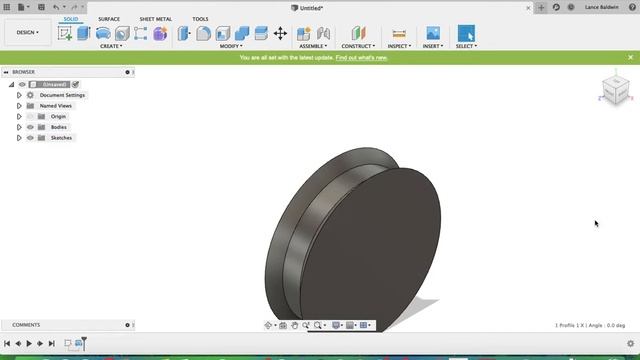Open the Grid and Snaps dropdown
The width and height of the screenshot is (640, 360).
tap(351, 325)
